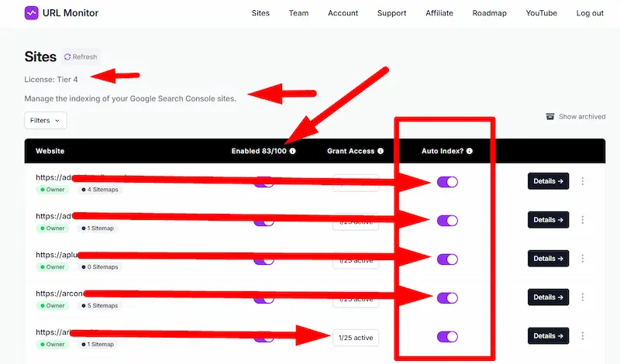This screenshot has width=620, height=364.
Task: Open the Support page
Action: [392, 13]
